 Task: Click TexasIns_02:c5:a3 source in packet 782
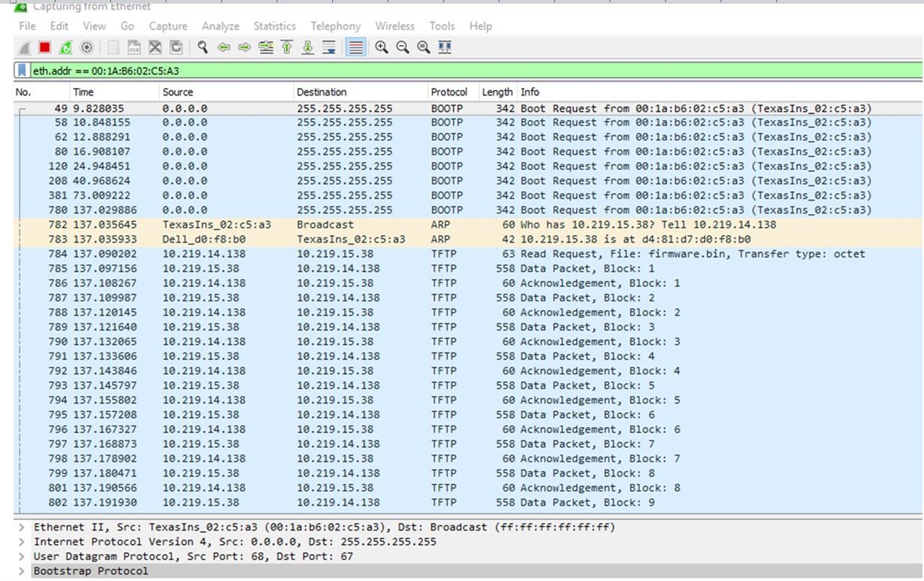click(216, 225)
